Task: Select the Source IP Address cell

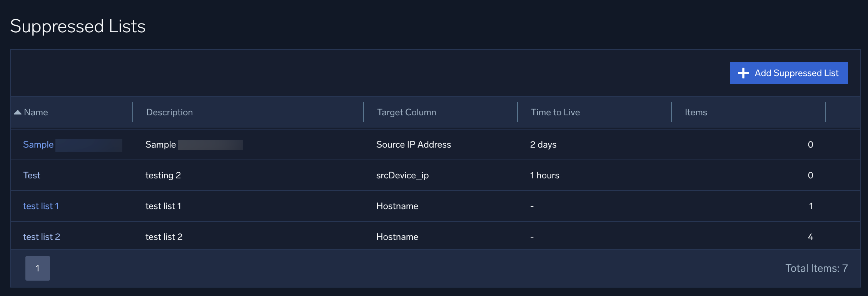Action: [413, 145]
